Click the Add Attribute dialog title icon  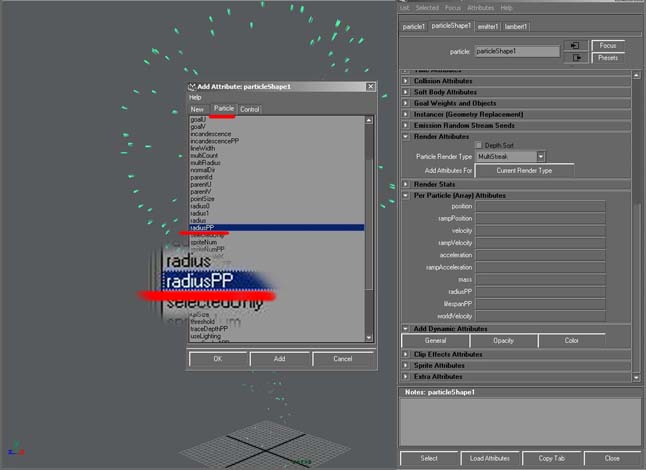coord(191,87)
